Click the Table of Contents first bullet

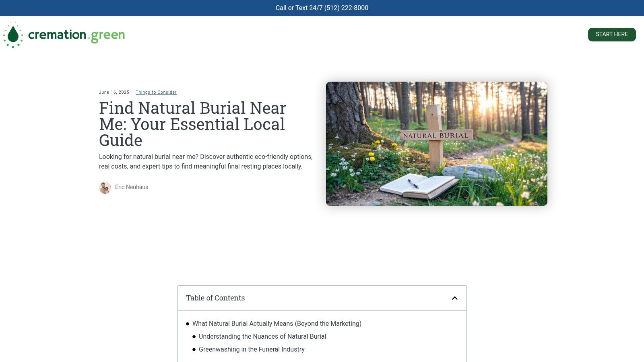[x=188, y=323]
